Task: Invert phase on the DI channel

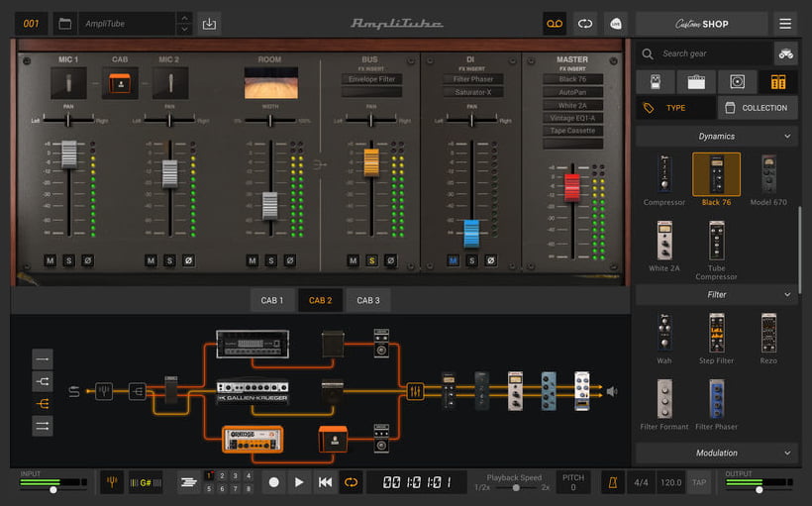Action: tap(490, 260)
